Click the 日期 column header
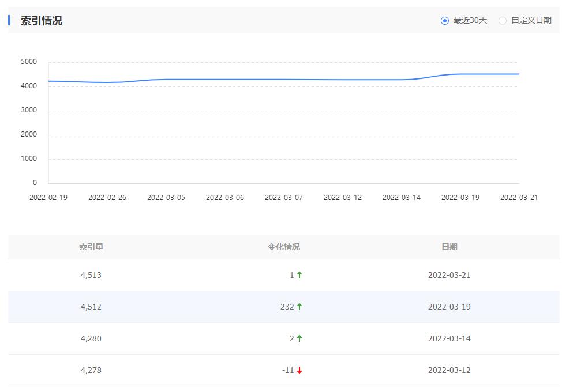562x392 pixels. pos(449,247)
